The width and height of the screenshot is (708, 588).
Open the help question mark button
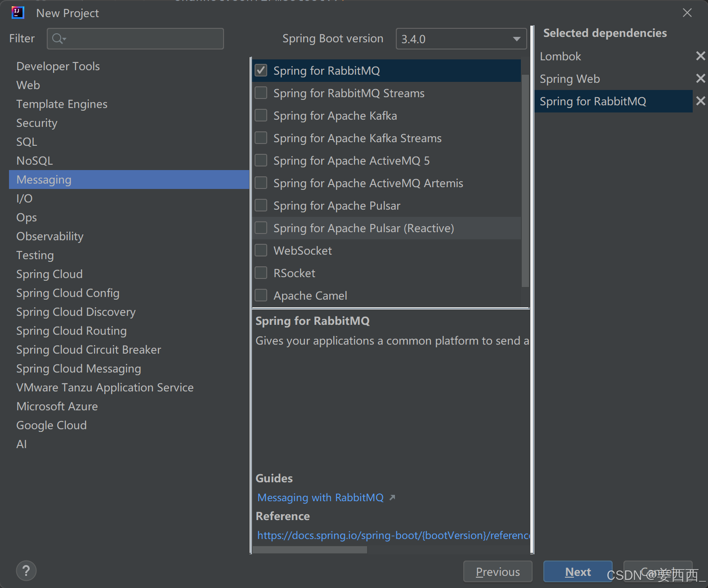(26, 571)
